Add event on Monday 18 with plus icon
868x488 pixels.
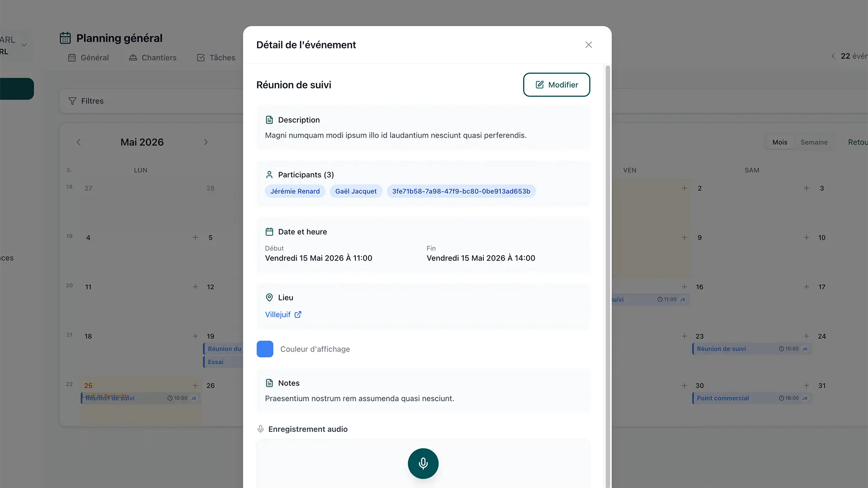[195, 336]
